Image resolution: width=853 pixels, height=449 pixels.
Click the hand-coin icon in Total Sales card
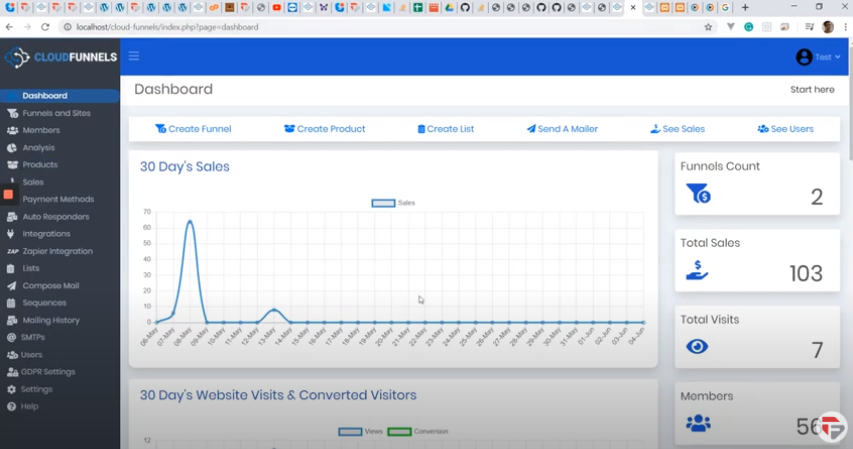[x=697, y=270]
